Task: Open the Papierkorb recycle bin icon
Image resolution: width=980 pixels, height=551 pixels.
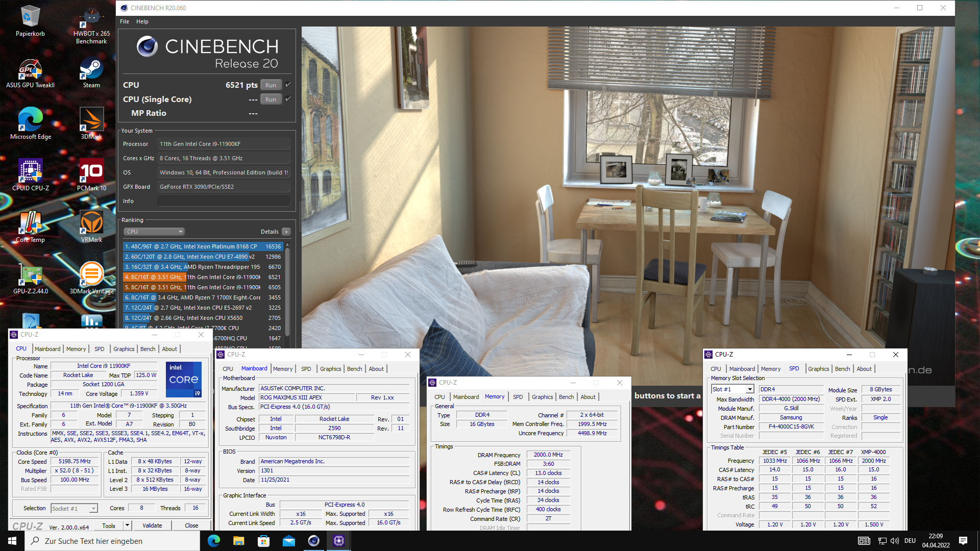Action: pos(30,21)
